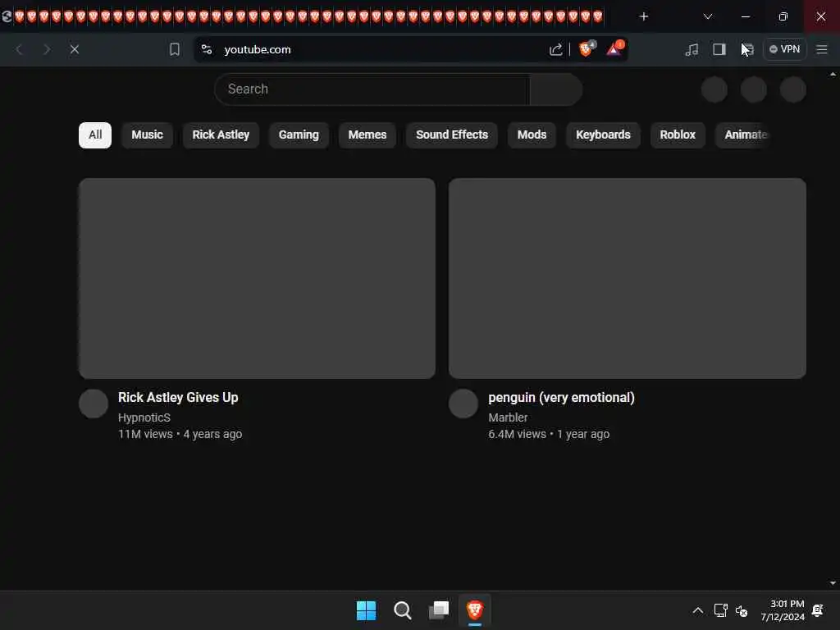This screenshot has width=840, height=630.
Task: Open penguin (very emotional) thumbnail
Action: point(628,279)
